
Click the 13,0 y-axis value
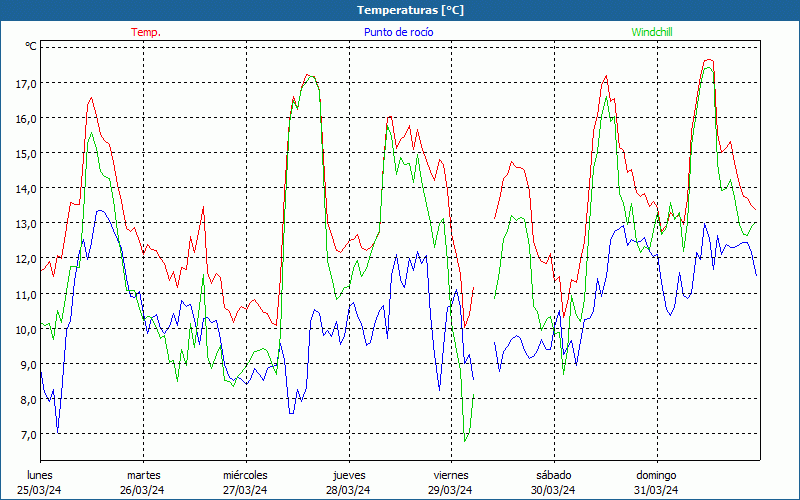click(x=26, y=224)
